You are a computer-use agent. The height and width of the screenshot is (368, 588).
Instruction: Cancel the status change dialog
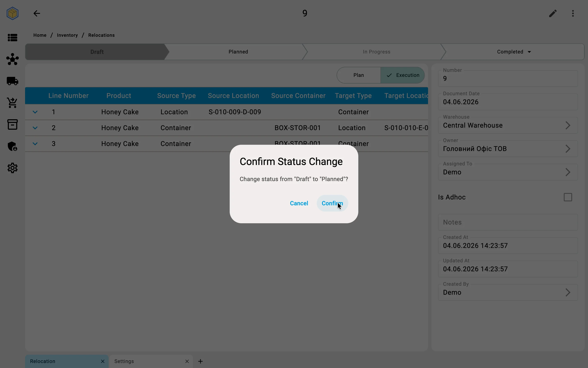coord(299,203)
